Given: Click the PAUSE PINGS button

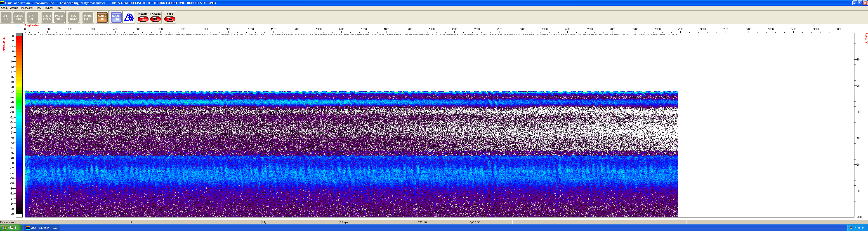Looking at the screenshot, I should click(x=59, y=18).
